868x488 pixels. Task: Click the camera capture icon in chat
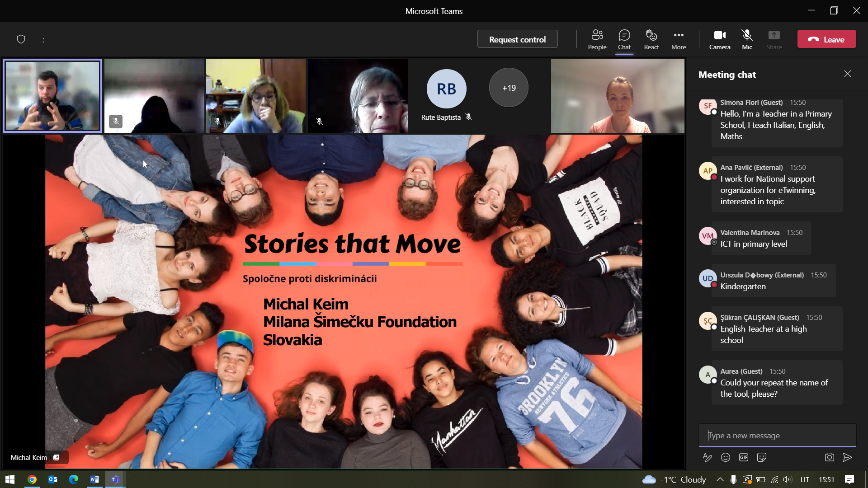point(829,457)
